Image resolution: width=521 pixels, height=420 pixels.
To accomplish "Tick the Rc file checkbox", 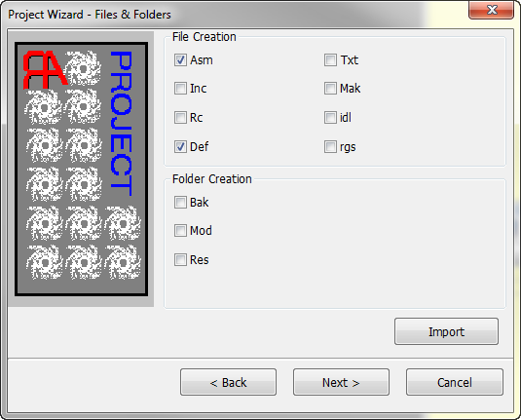I will pos(180,117).
